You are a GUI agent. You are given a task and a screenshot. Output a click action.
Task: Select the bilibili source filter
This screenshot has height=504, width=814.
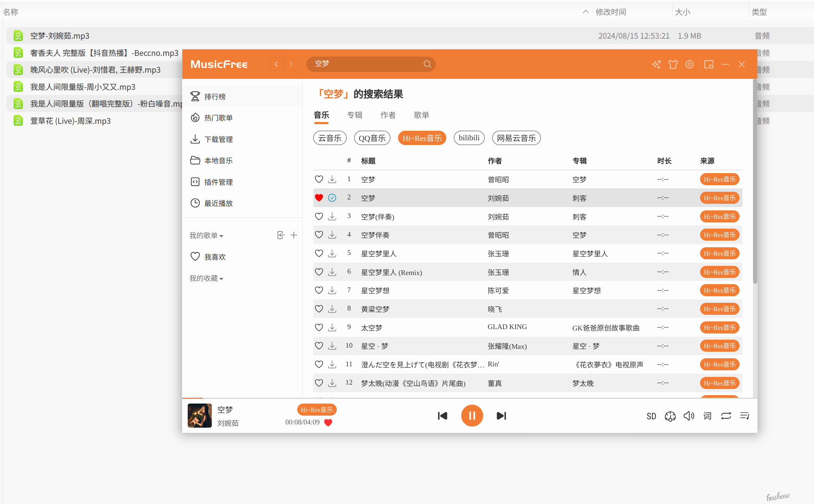(469, 138)
